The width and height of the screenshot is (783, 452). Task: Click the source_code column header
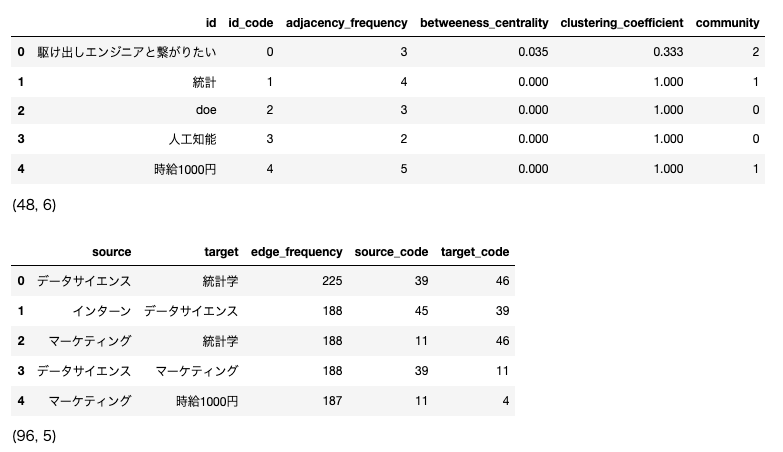pyautogui.click(x=391, y=252)
